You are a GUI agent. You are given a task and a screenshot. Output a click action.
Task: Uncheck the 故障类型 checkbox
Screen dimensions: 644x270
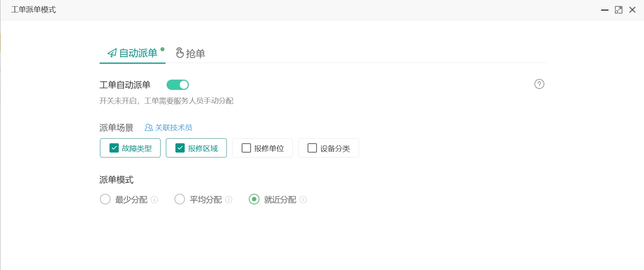[x=114, y=148]
